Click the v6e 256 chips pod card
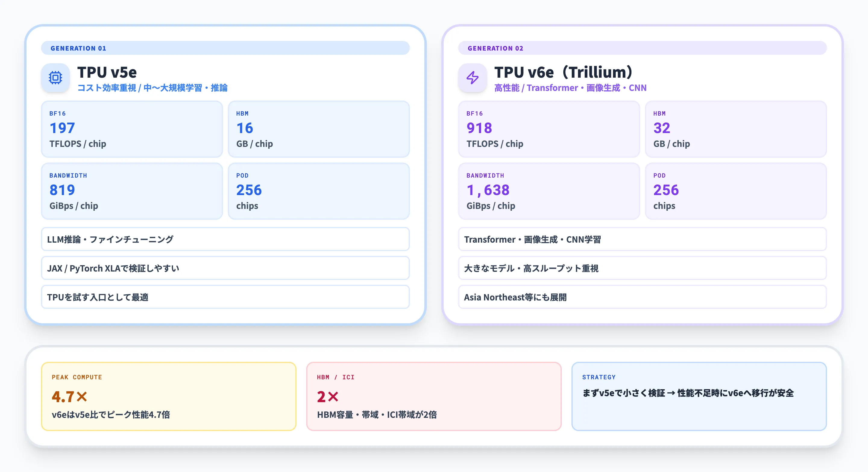The image size is (868, 472). click(736, 191)
